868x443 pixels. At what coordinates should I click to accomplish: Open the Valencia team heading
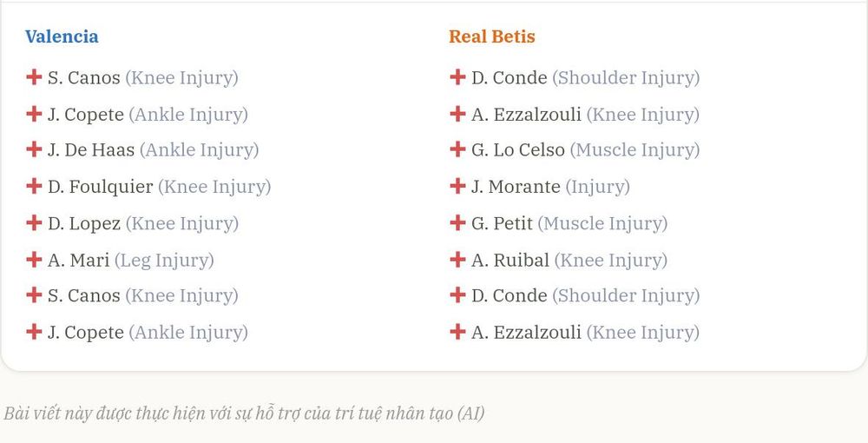point(62,36)
